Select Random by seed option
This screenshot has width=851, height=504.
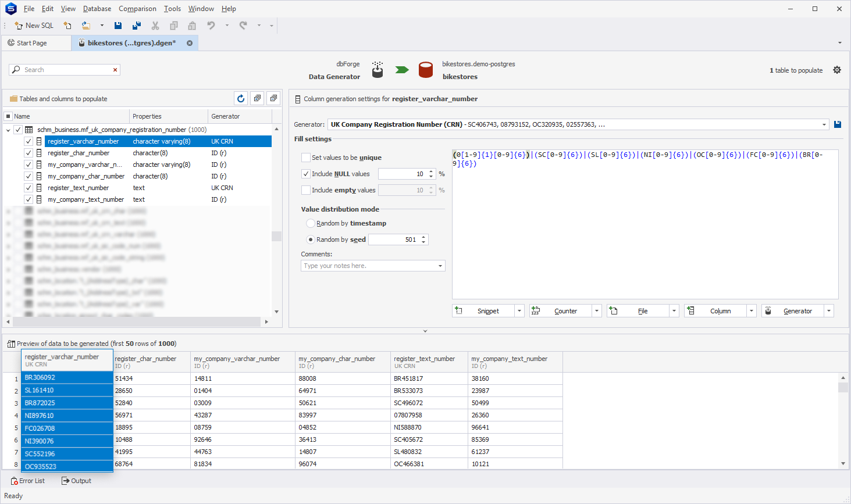tap(311, 240)
